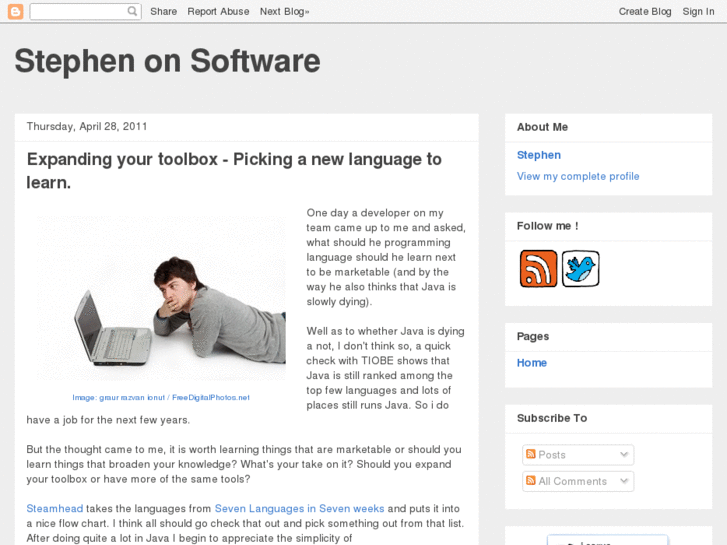Expand the All Comments subscribe dropdown

(x=624, y=481)
